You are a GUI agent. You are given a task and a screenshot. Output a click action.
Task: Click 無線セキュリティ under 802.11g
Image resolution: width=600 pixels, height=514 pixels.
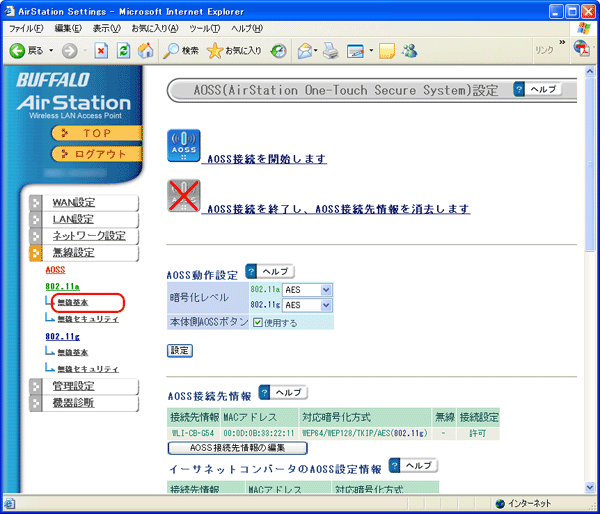[88, 369]
